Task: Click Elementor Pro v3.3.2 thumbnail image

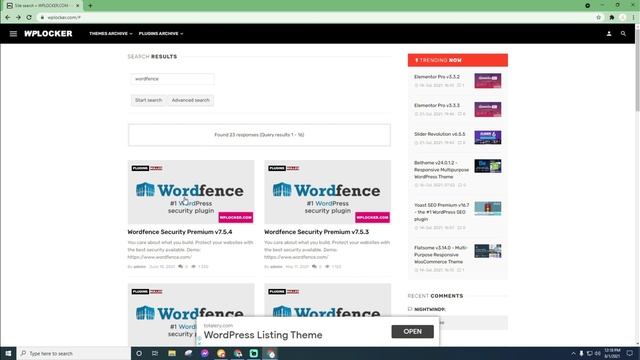Action: [488, 81]
